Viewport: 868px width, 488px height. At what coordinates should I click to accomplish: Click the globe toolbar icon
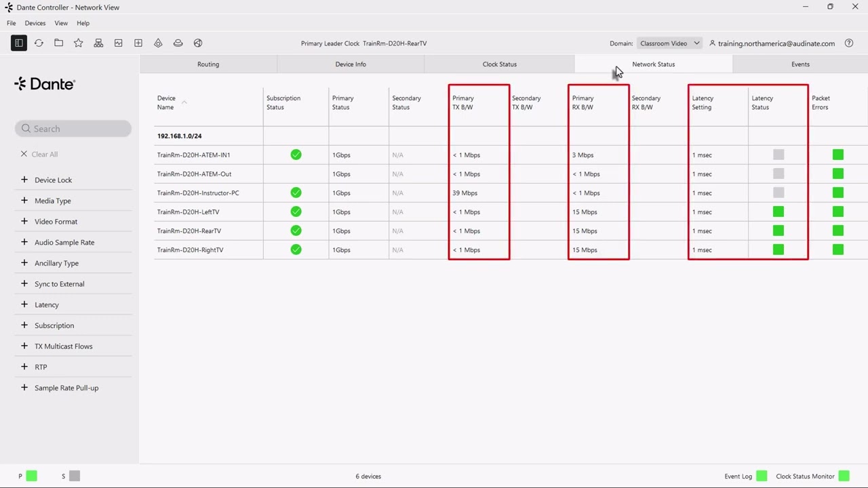point(198,43)
